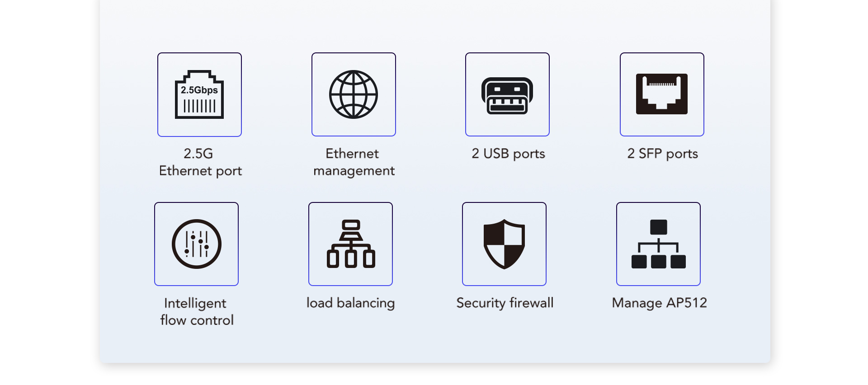Click the "load balancing" caption
This screenshot has width=868, height=385.
point(350,303)
